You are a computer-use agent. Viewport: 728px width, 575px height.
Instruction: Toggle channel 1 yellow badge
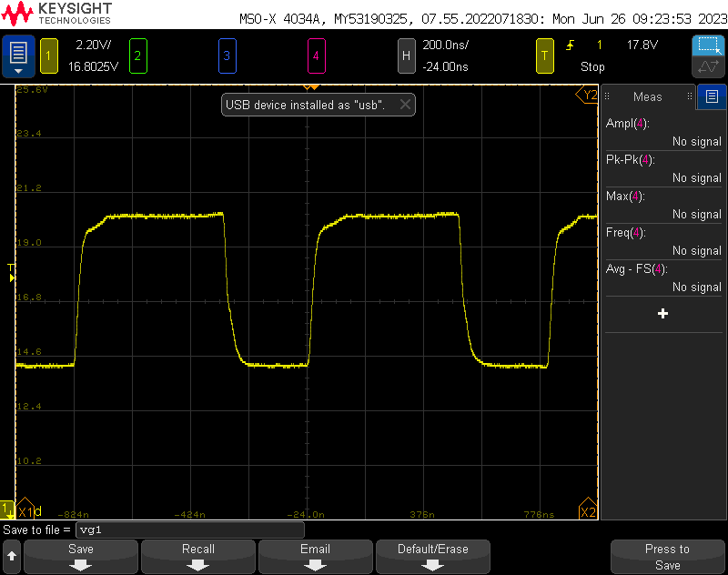(x=48, y=55)
